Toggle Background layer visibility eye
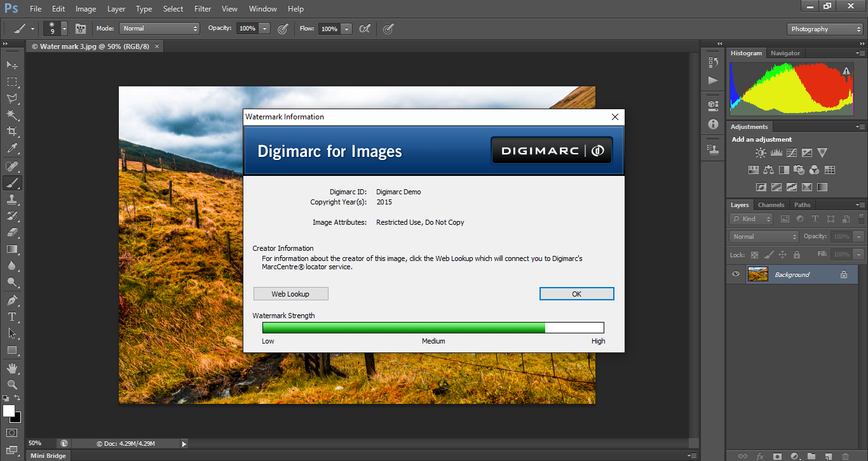The width and height of the screenshot is (868, 461). (x=736, y=274)
